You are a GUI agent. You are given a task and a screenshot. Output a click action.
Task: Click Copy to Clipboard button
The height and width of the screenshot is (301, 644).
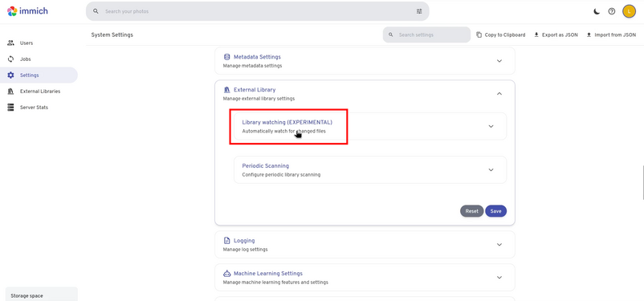click(x=500, y=35)
